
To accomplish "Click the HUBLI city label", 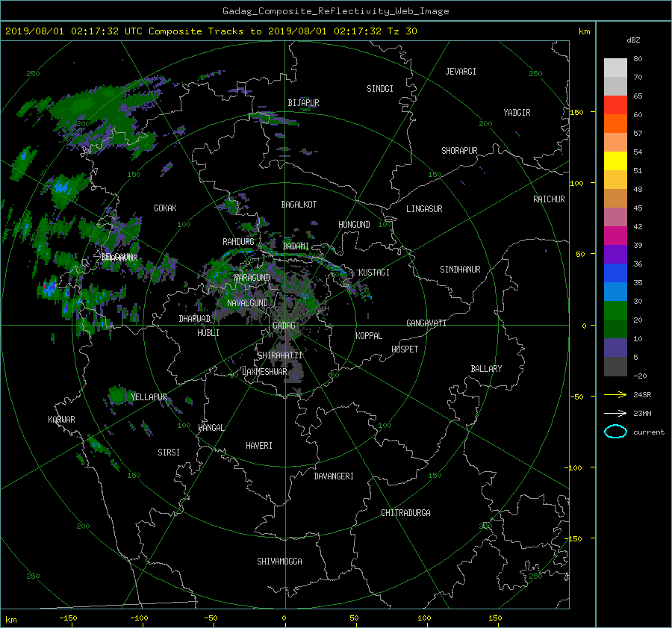I will (208, 333).
